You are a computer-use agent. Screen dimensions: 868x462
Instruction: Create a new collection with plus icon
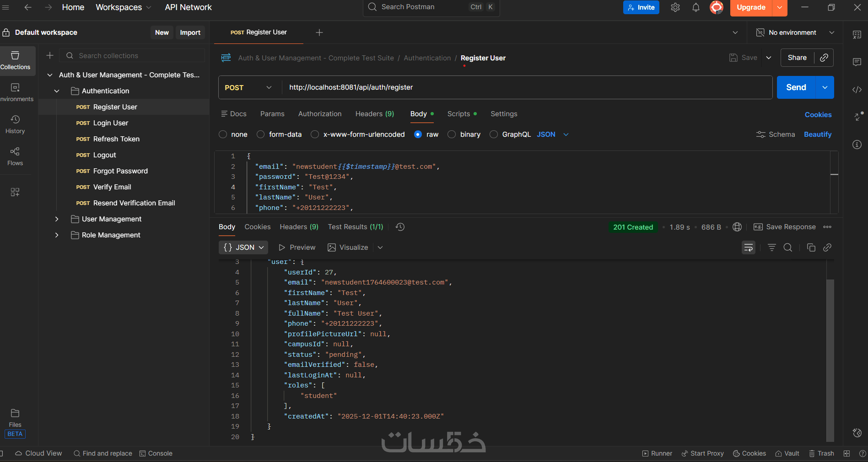point(50,55)
